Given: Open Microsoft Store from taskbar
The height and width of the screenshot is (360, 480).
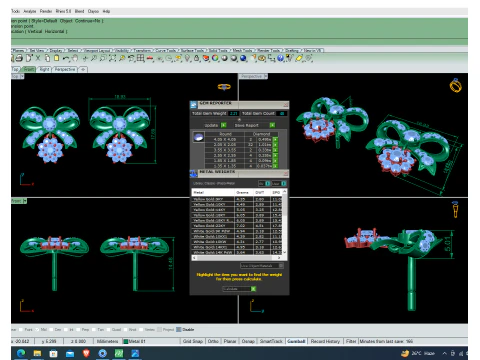Looking at the screenshot, I should pos(53,353).
